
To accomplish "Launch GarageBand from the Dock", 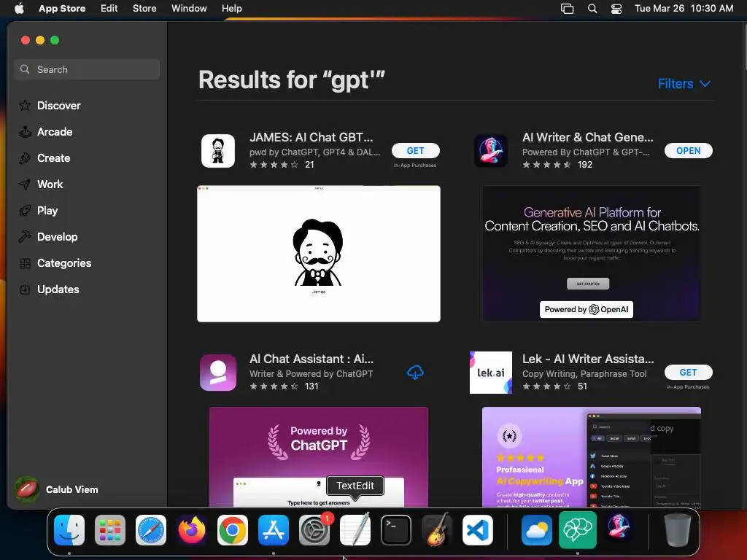I will coord(437,529).
